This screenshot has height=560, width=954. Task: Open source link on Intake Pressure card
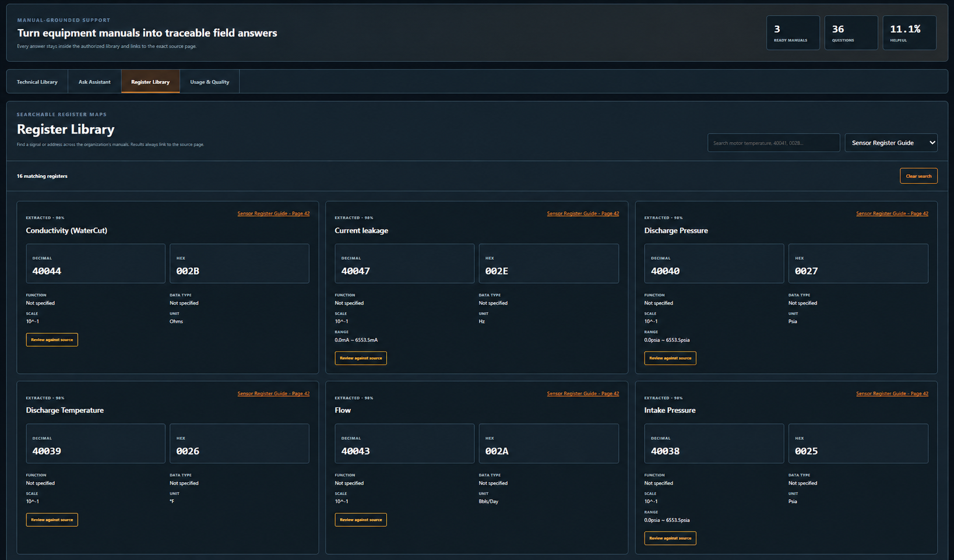(892, 393)
